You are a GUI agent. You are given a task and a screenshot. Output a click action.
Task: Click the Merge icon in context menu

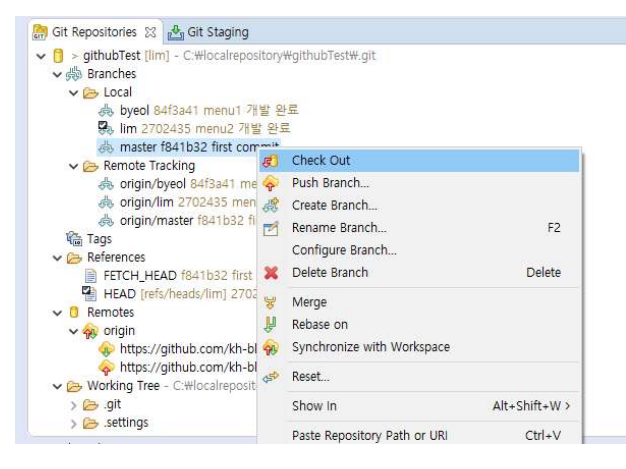coord(270,303)
